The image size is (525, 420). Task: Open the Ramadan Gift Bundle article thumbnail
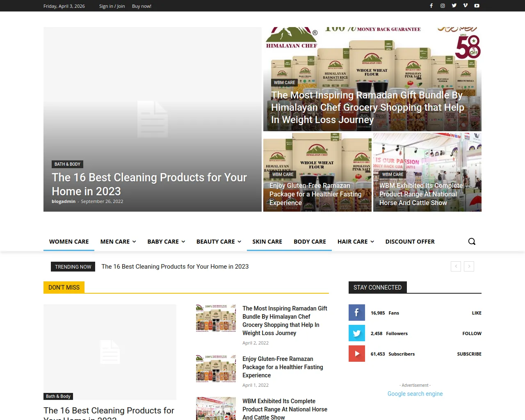click(x=216, y=318)
